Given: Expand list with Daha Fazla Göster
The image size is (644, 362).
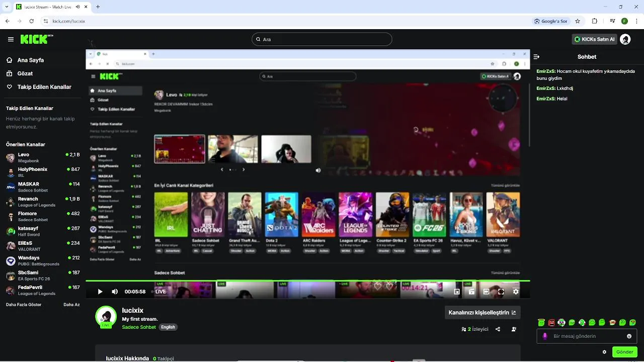Looking at the screenshot, I should click(24, 305).
